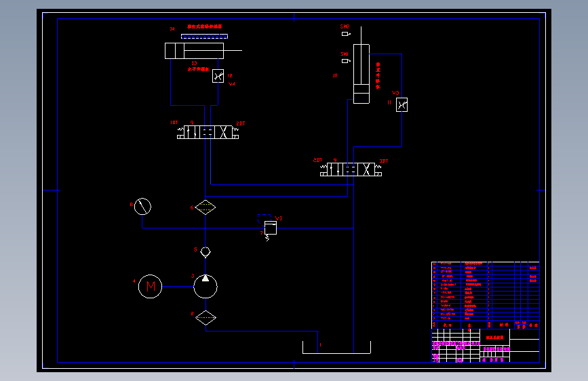
Task: Click the 3DT solenoid label
Action: tap(384, 161)
